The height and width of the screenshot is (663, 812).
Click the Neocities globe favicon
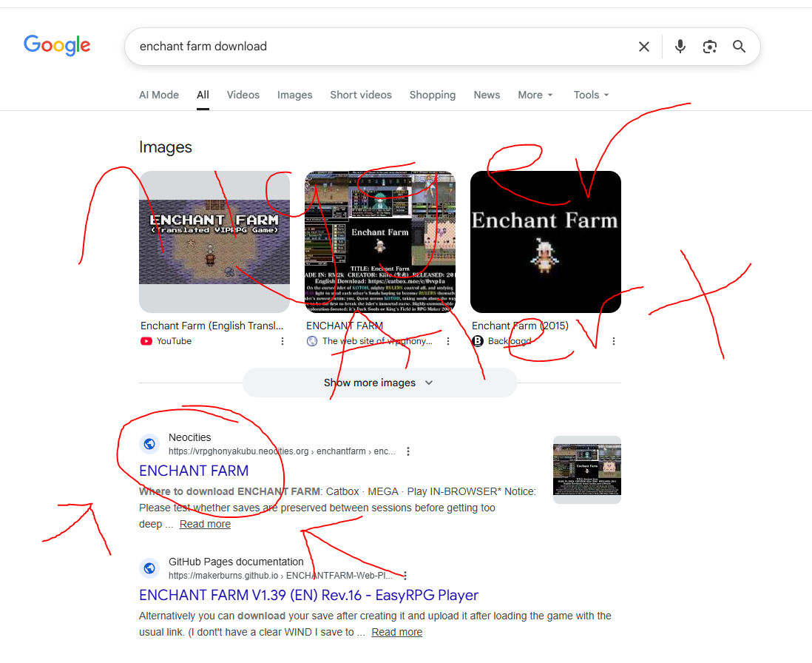[x=149, y=444]
